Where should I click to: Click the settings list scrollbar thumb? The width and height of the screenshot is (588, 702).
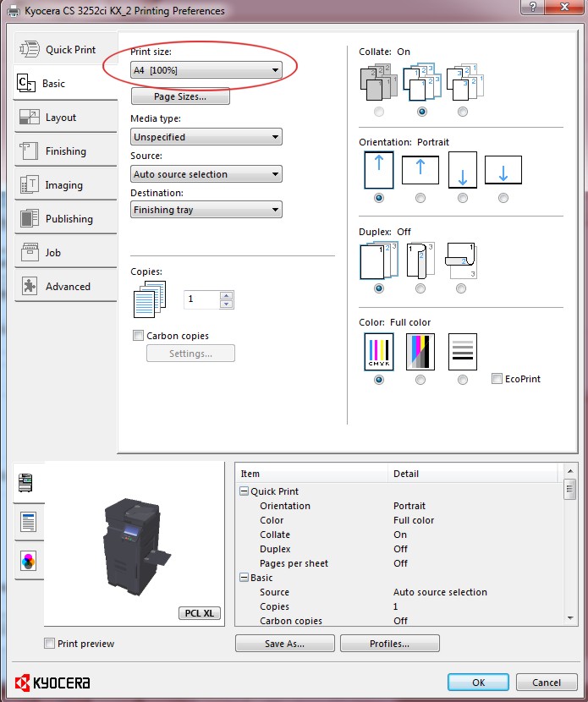pyautogui.click(x=570, y=489)
